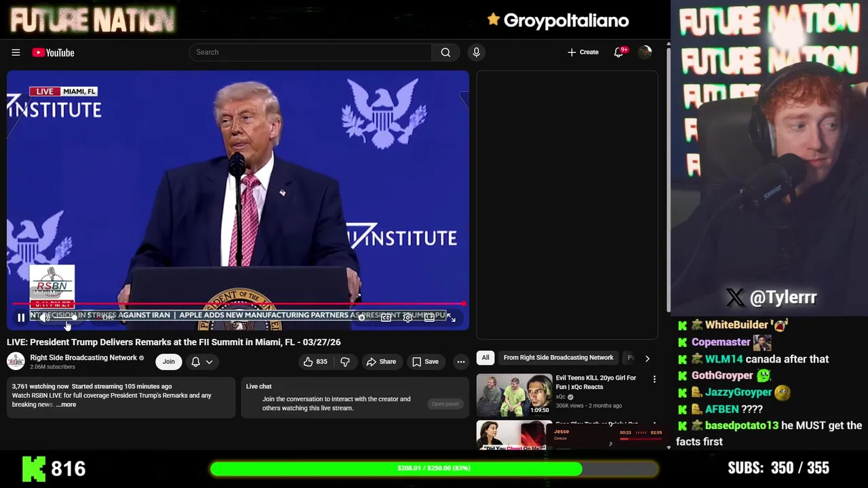This screenshot has height=488, width=868.
Task: Click the $208.01 donation goal bar
Action: pyautogui.click(x=434, y=468)
